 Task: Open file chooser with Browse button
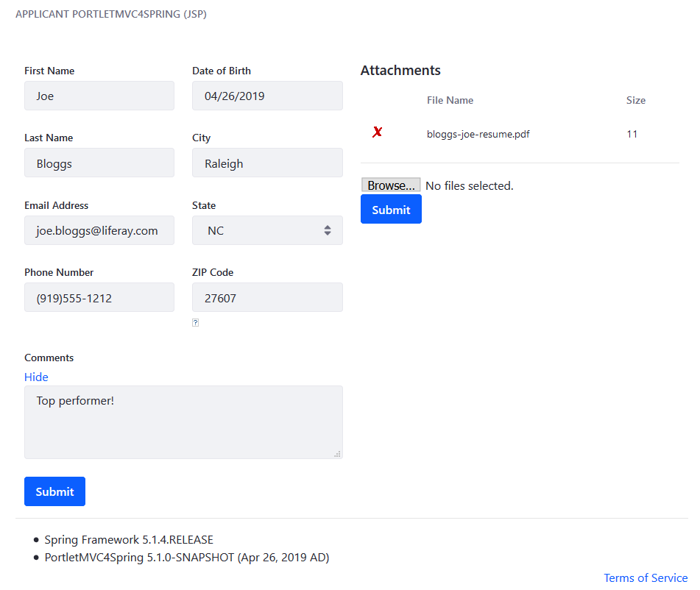coord(391,185)
